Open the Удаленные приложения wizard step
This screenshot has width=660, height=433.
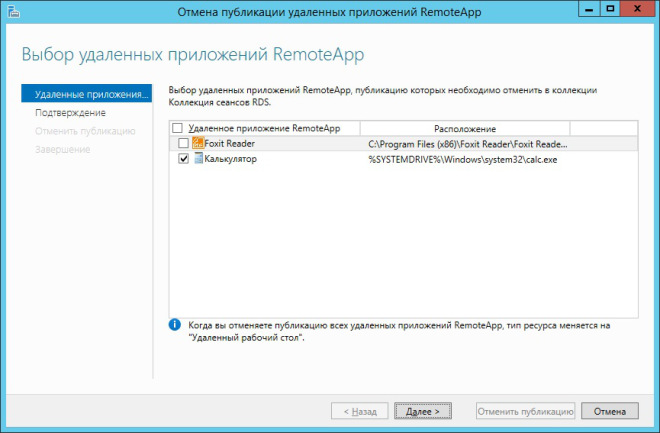(90, 94)
